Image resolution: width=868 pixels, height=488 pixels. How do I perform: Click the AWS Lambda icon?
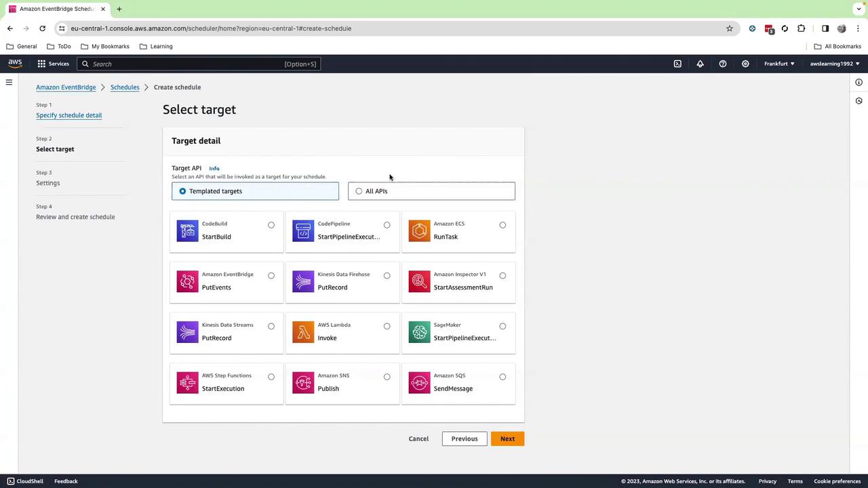(303, 332)
